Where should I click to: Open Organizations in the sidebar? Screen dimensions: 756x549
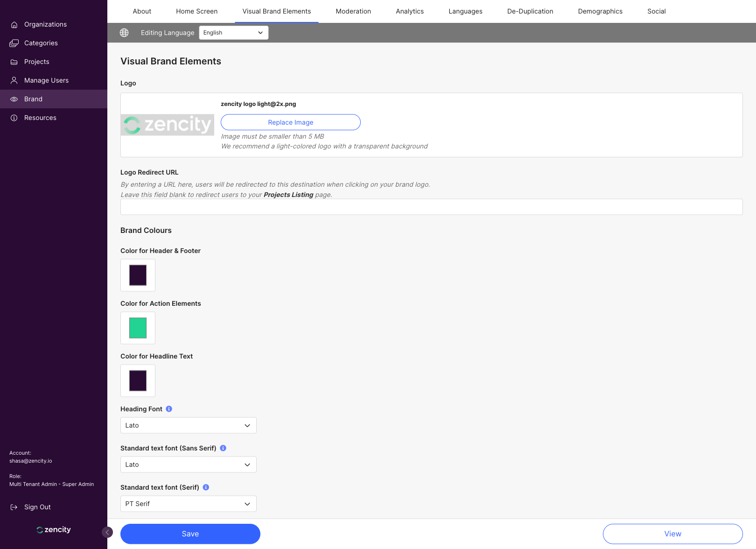[x=54, y=24]
